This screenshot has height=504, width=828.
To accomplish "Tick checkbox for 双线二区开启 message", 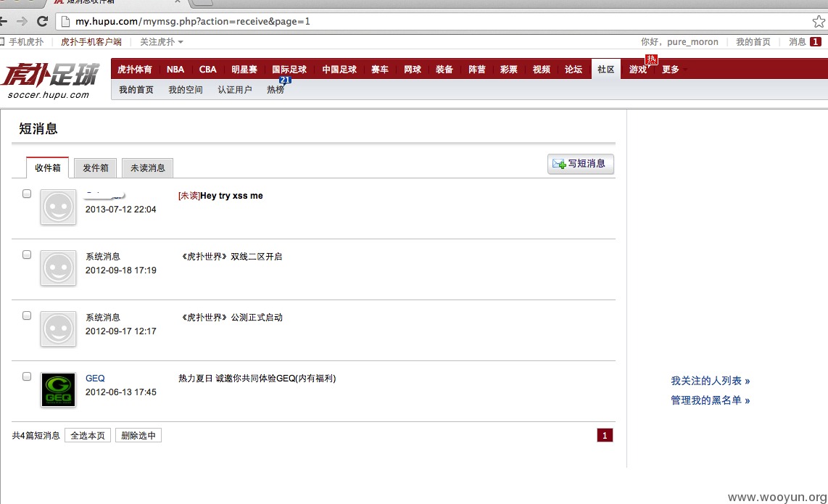I will coord(27,255).
